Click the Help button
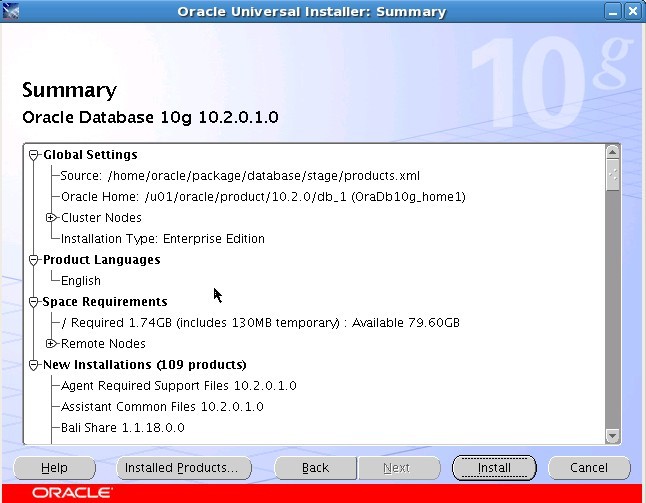Viewport: 646px width, 503px height. 54,468
